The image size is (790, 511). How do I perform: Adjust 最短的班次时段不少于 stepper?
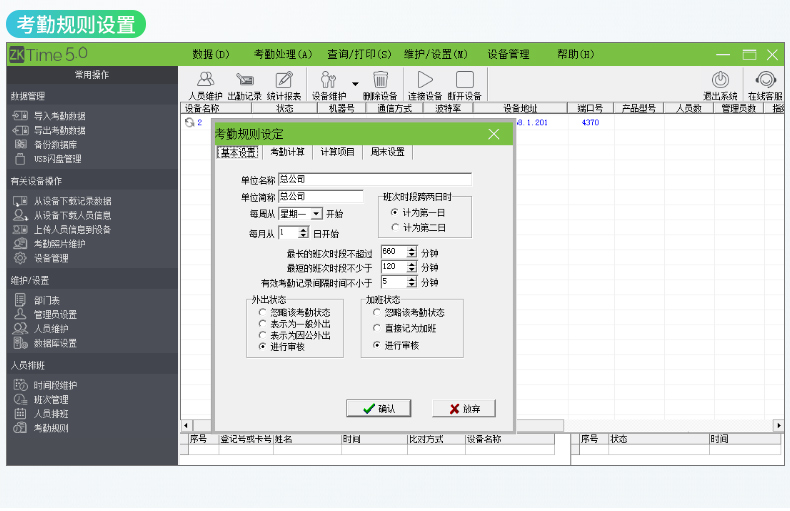[412, 267]
